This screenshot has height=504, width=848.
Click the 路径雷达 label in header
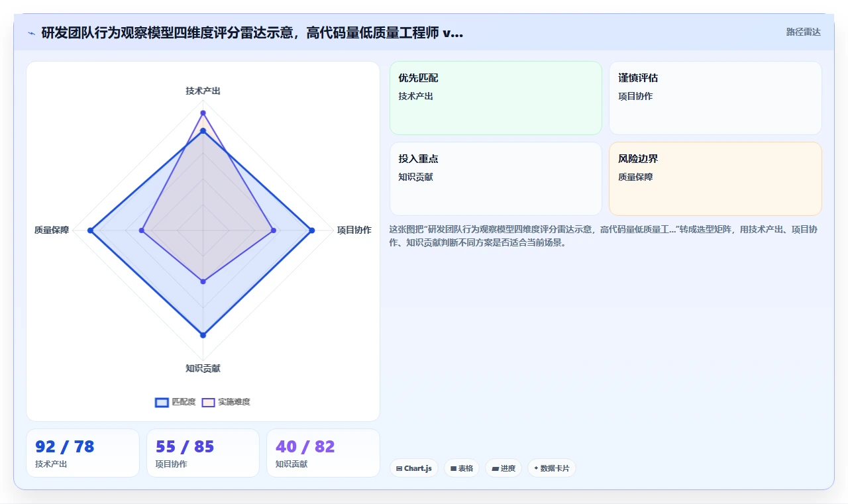click(804, 32)
